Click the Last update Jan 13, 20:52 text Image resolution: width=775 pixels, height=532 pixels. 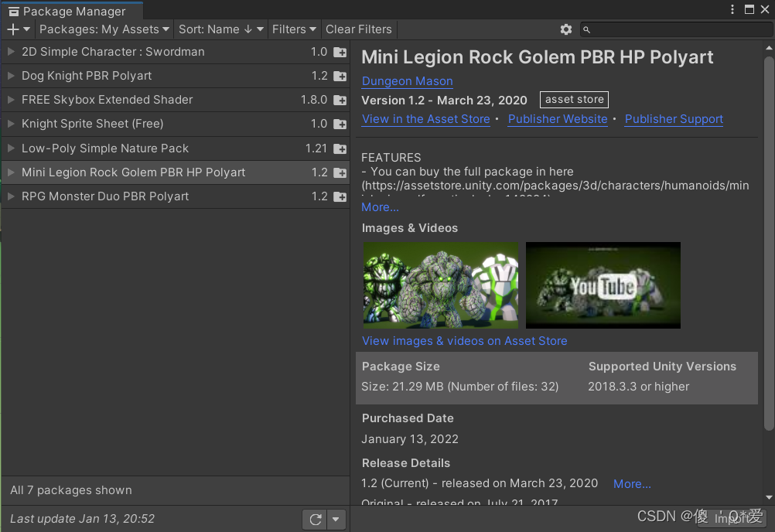82,519
